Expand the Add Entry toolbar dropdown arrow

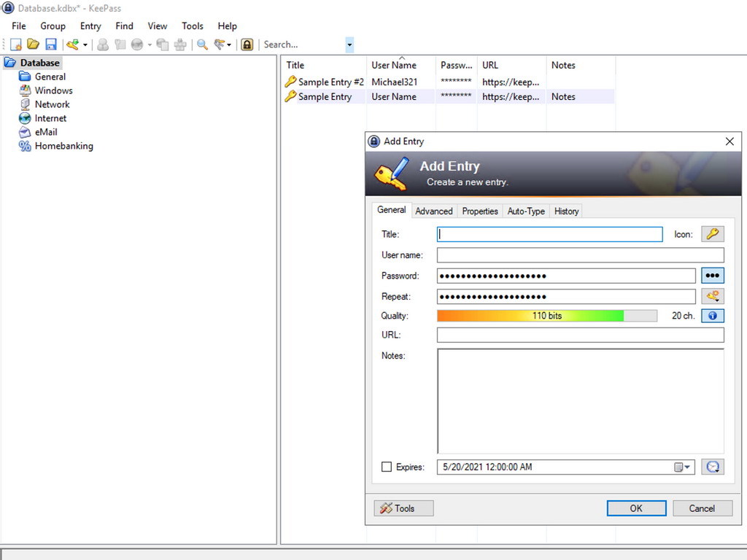pos(85,44)
